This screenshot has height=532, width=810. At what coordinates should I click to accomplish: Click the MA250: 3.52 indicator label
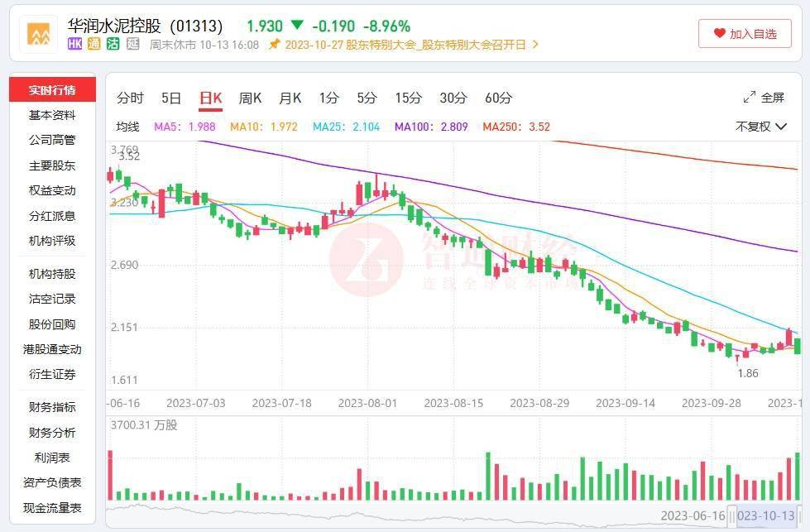tap(516, 127)
